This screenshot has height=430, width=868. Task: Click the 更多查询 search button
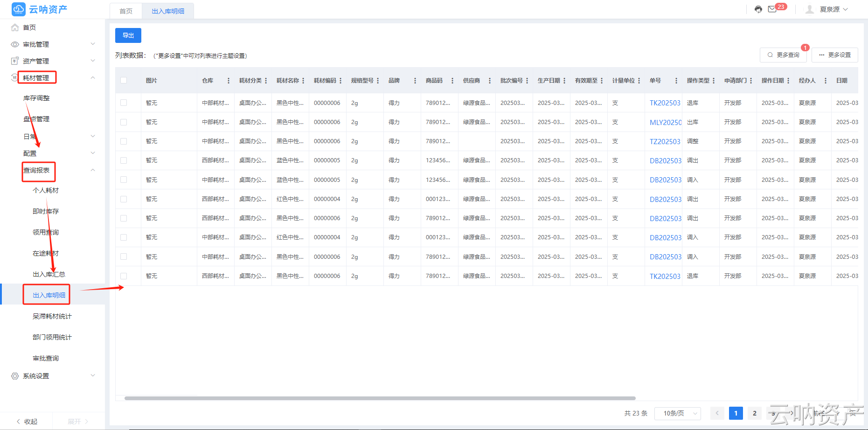coord(784,55)
